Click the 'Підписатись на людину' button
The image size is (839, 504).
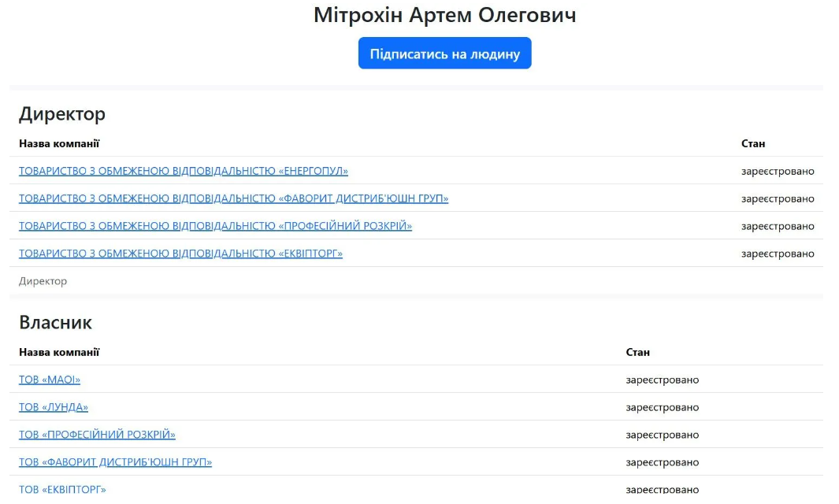coord(444,54)
